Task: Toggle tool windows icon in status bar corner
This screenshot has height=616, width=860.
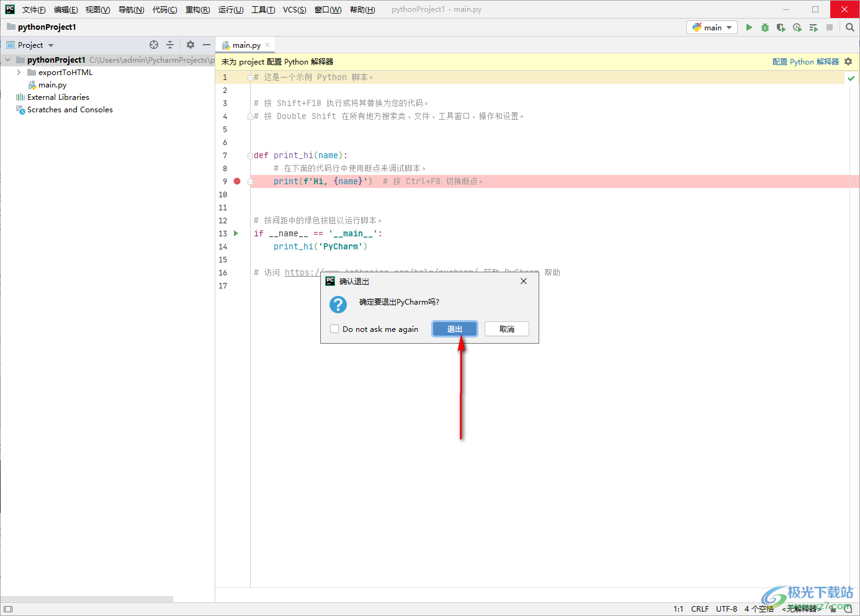Action: tap(8, 609)
